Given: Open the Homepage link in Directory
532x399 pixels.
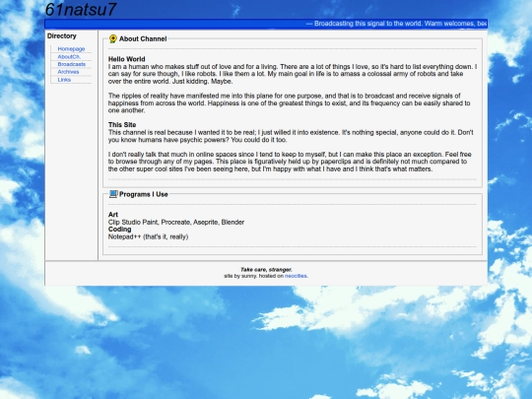Looking at the screenshot, I should 71,49.
